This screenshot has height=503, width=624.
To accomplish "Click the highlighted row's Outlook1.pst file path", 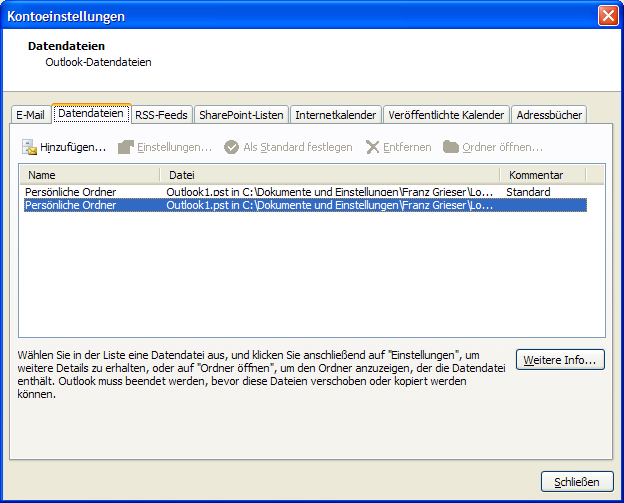I will point(330,205).
